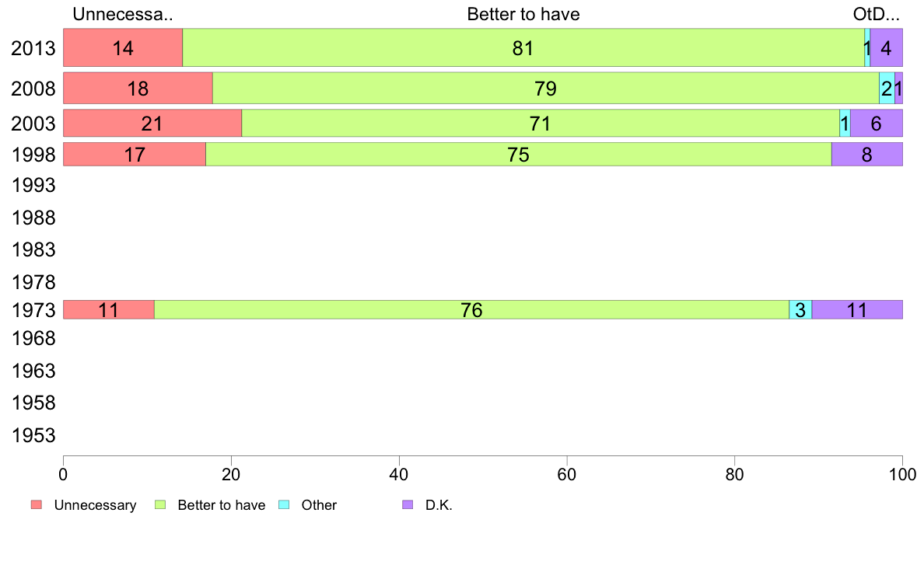This screenshot has width=924, height=572.
Task: Select the 2003 purple D.K. segment labeled 6
Action: tap(877, 123)
